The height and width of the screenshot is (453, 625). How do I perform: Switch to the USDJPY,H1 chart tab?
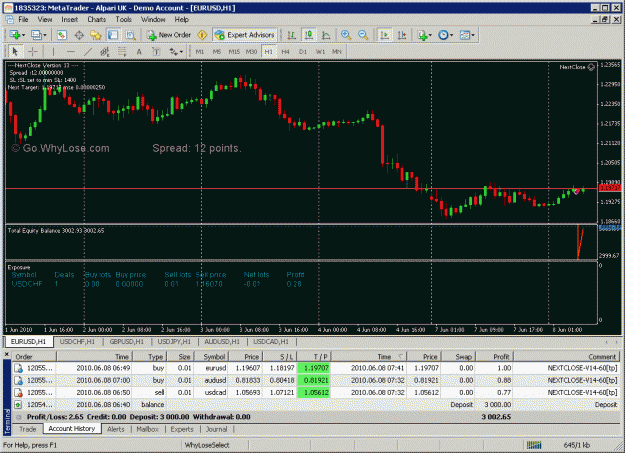[174, 342]
